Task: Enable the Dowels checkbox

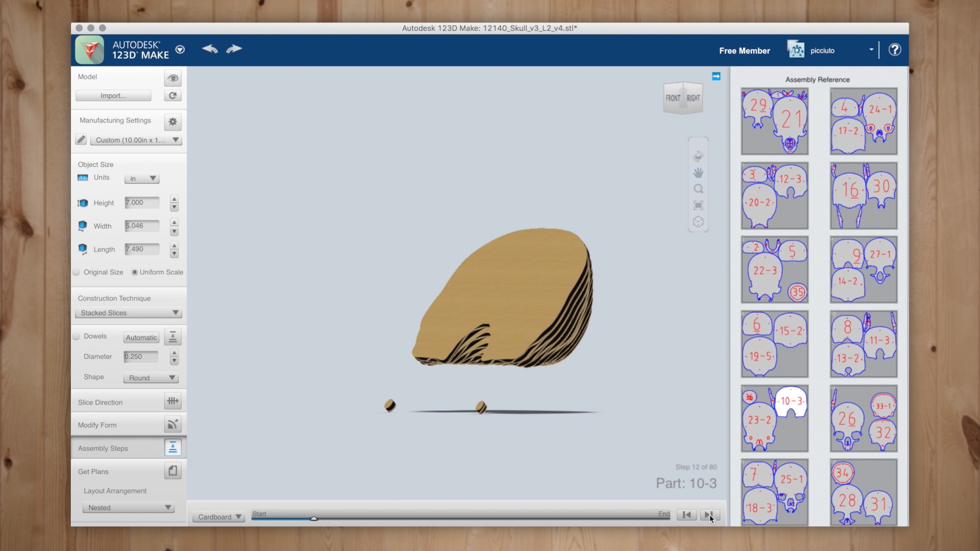Action: click(x=76, y=336)
